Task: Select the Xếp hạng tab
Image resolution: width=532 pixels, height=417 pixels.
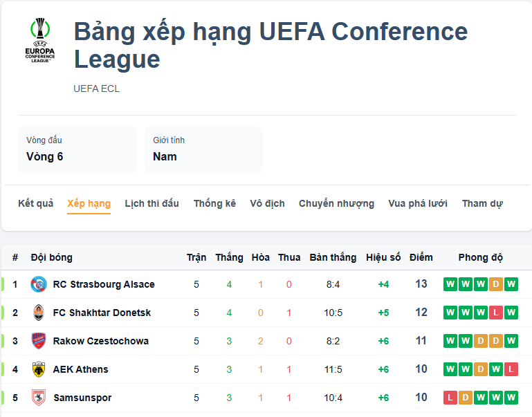Action: tap(89, 203)
